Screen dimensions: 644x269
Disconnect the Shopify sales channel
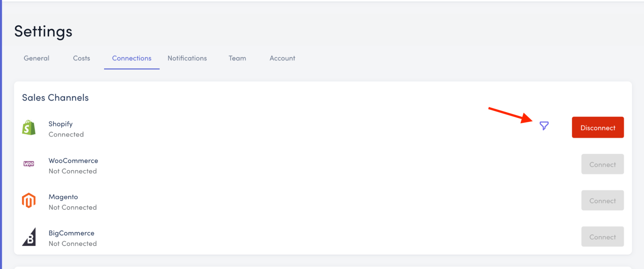[x=598, y=127]
